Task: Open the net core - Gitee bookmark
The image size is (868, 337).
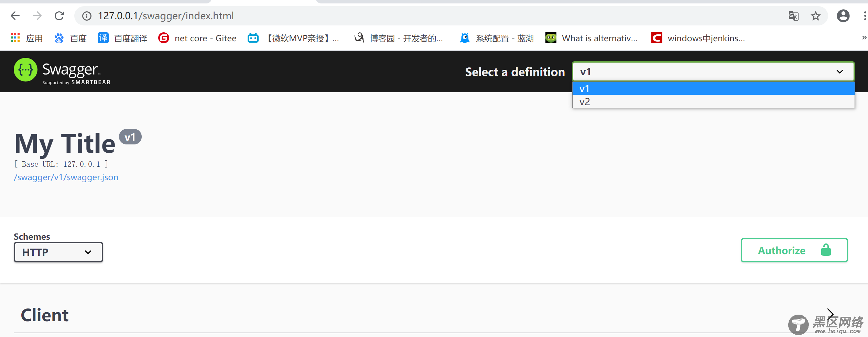Action: [197, 38]
